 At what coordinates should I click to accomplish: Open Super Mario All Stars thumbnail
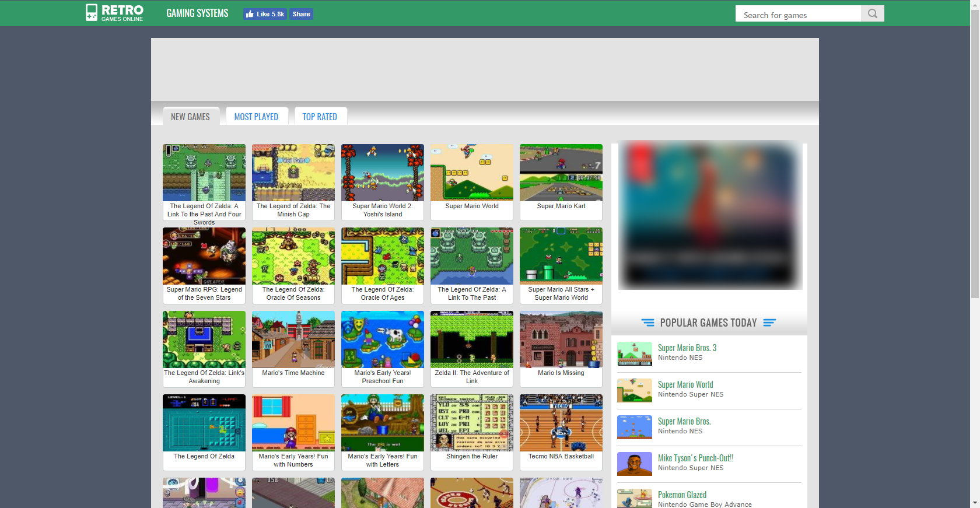[561, 256]
